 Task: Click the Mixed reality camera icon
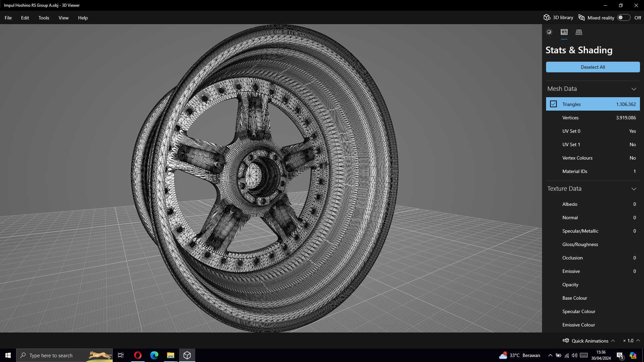[582, 17]
